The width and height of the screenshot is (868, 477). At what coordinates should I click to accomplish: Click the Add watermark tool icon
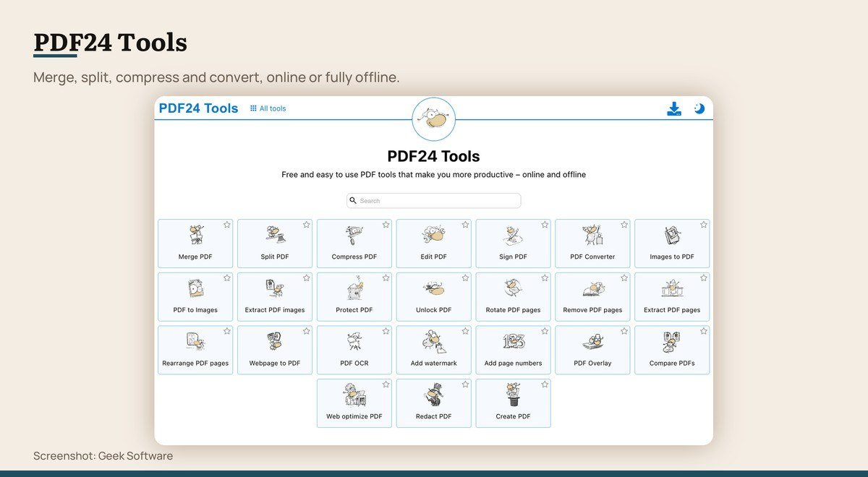point(434,342)
